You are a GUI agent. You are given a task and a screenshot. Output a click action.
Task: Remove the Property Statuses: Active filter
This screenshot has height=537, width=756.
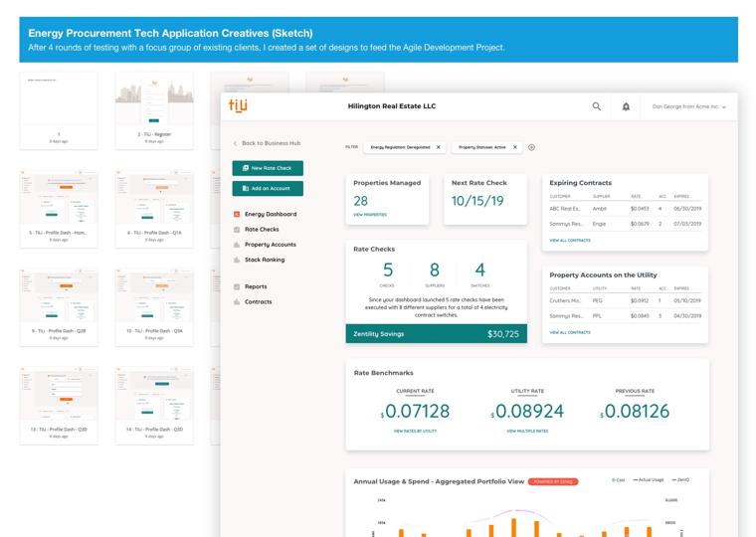click(x=515, y=147)
